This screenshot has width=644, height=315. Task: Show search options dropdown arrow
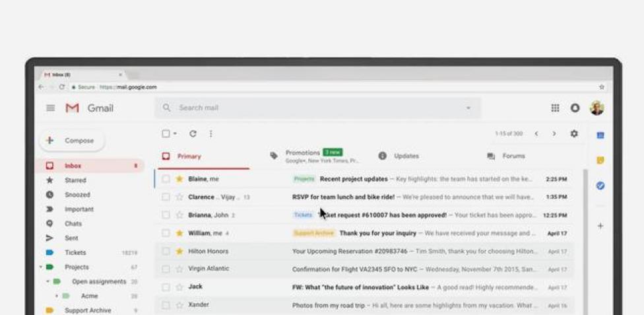click(x=468, y=108)
